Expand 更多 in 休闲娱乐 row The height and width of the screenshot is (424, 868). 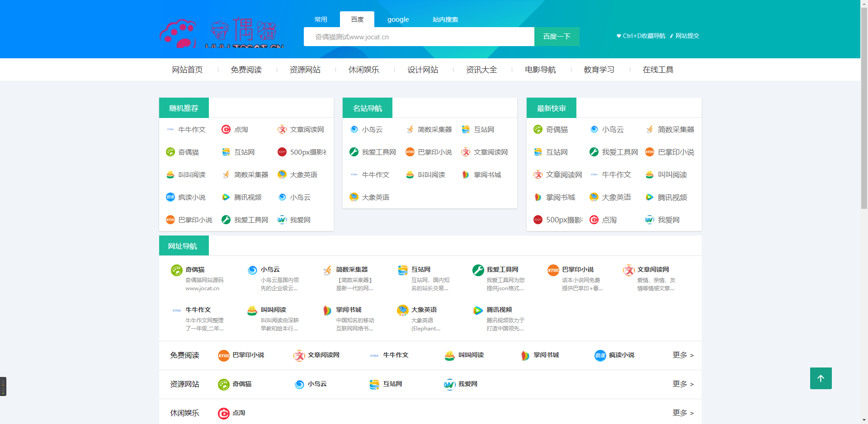pyautogui.click(x=683, y=413)
